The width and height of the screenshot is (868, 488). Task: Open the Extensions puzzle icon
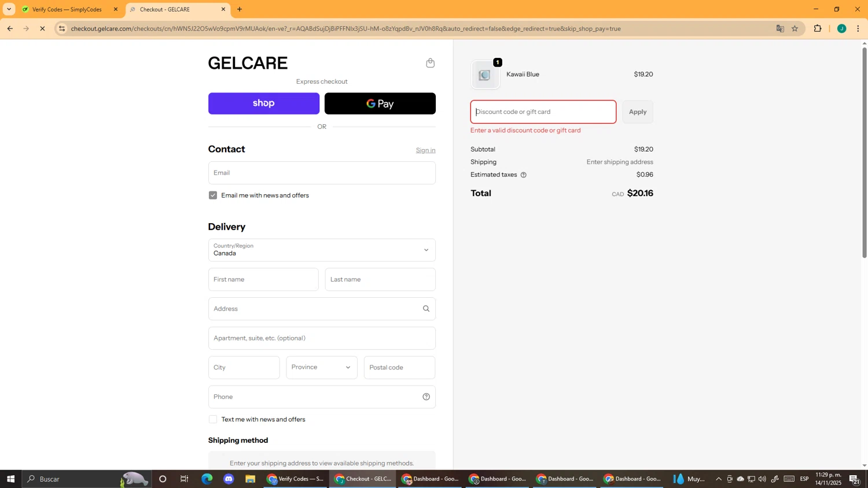(818, 28)
